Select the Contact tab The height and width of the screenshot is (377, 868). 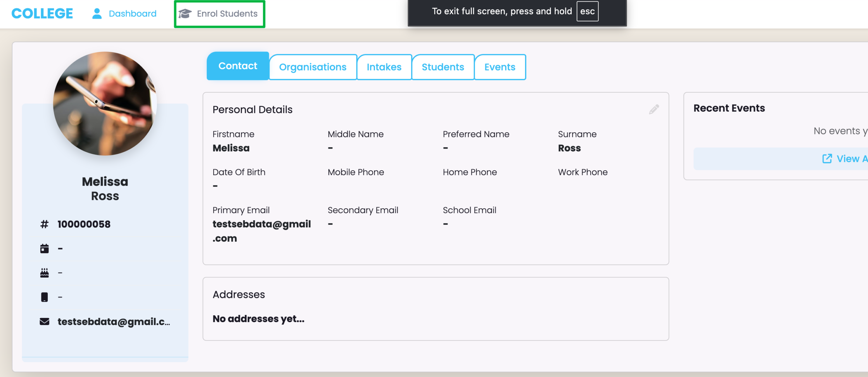[x=238, y=66]
